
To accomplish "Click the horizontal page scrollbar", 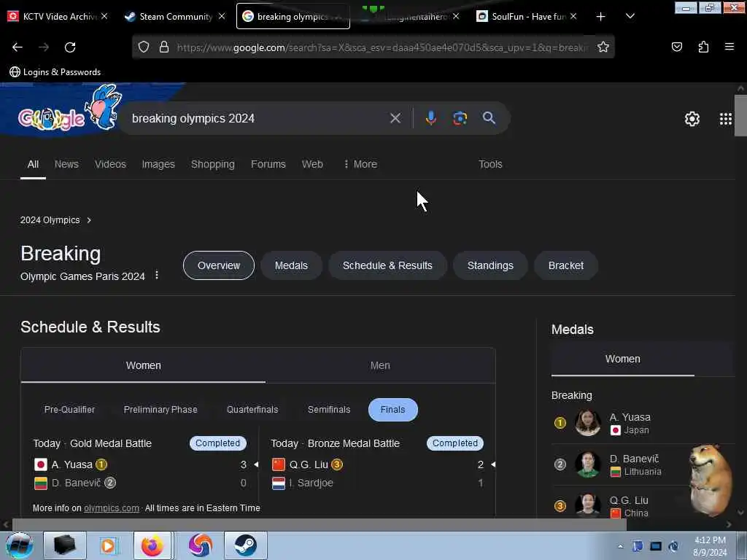I will tap(320, 524).
